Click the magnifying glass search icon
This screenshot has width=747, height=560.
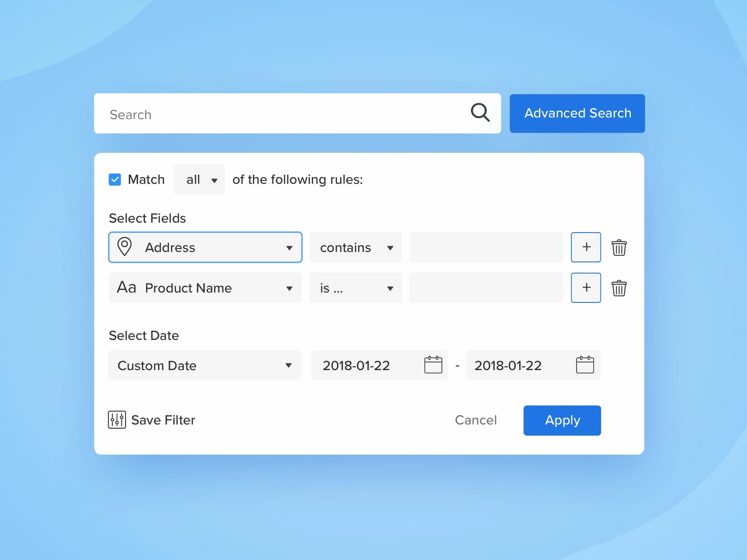480,113
